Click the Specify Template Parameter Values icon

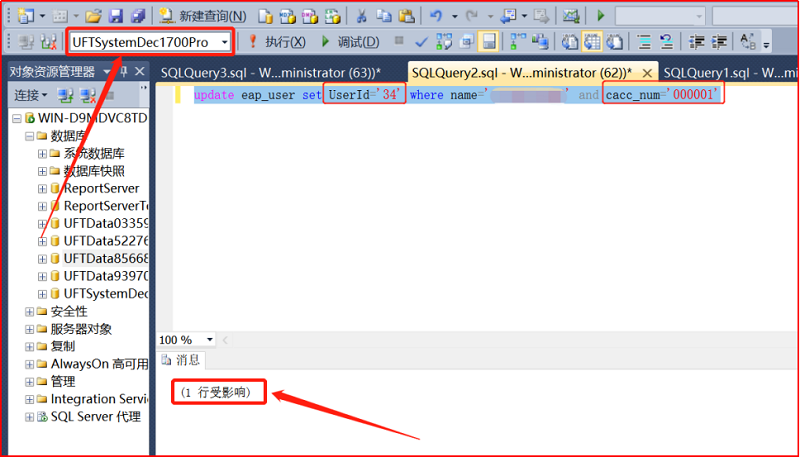(748, 42)
